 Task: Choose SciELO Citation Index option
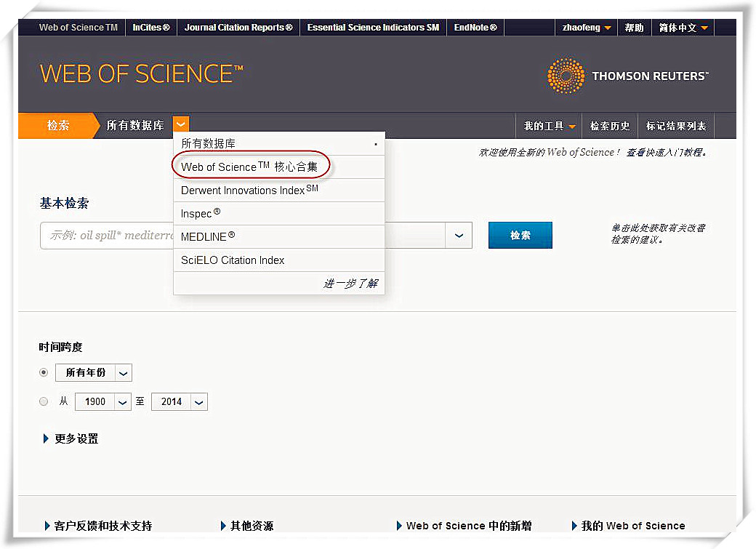278,260
